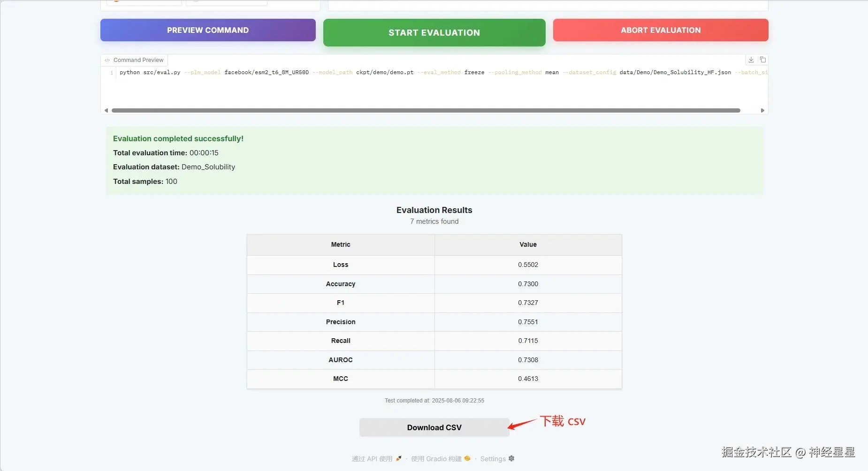Click the command preview horizontal scrollbar
This screenshot has width=868, height=471.
point(426,111)
